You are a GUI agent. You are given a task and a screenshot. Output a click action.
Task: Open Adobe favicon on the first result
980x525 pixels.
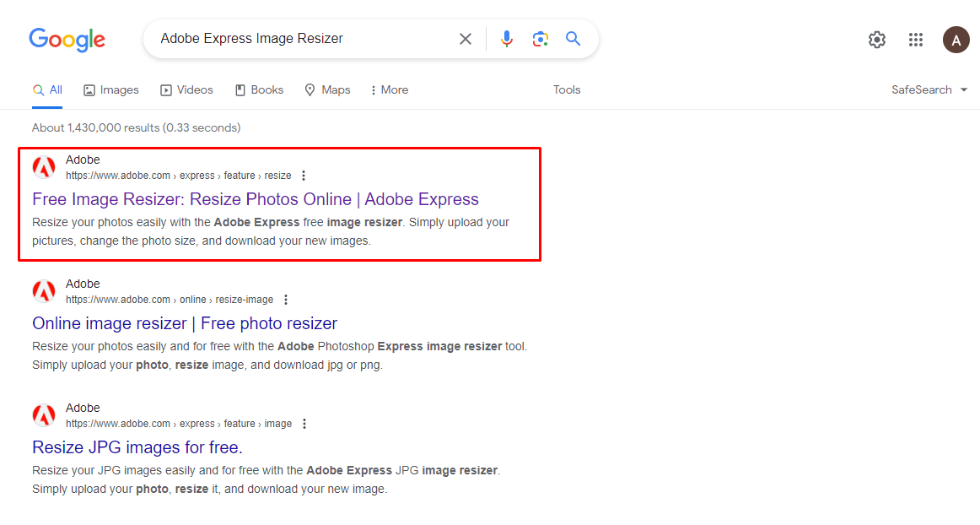coord(44,166)
